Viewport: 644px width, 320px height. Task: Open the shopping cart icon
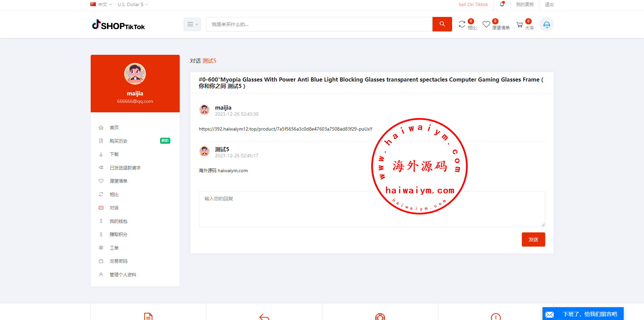coord(519,25)
